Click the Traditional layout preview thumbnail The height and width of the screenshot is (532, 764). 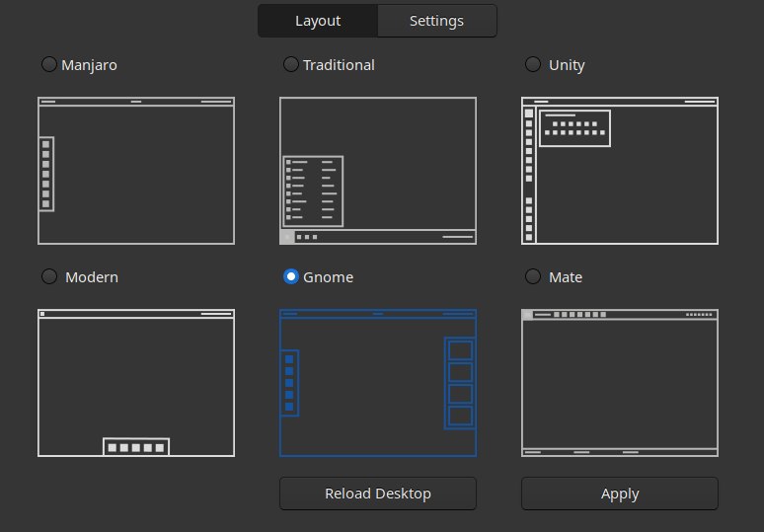[378, 171]
